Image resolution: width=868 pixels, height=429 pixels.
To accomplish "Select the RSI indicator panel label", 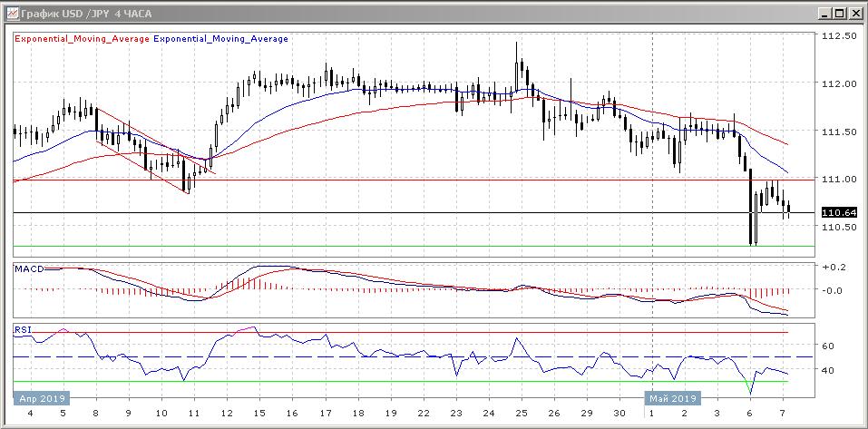I will coord(22,329).
